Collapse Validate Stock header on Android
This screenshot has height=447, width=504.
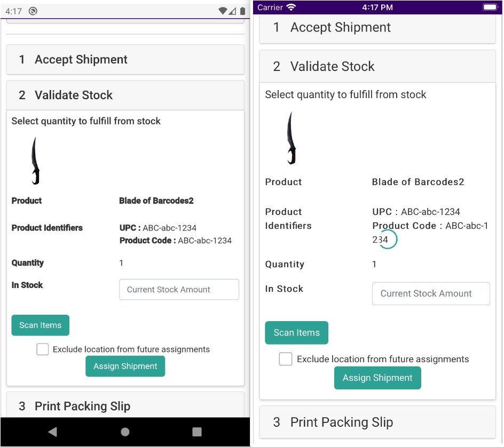125,95
